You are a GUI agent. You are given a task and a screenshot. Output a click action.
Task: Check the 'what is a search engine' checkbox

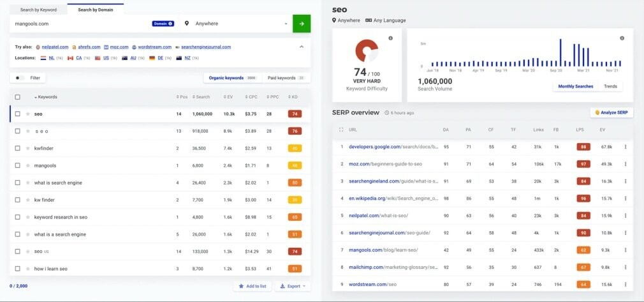(18, 234)
